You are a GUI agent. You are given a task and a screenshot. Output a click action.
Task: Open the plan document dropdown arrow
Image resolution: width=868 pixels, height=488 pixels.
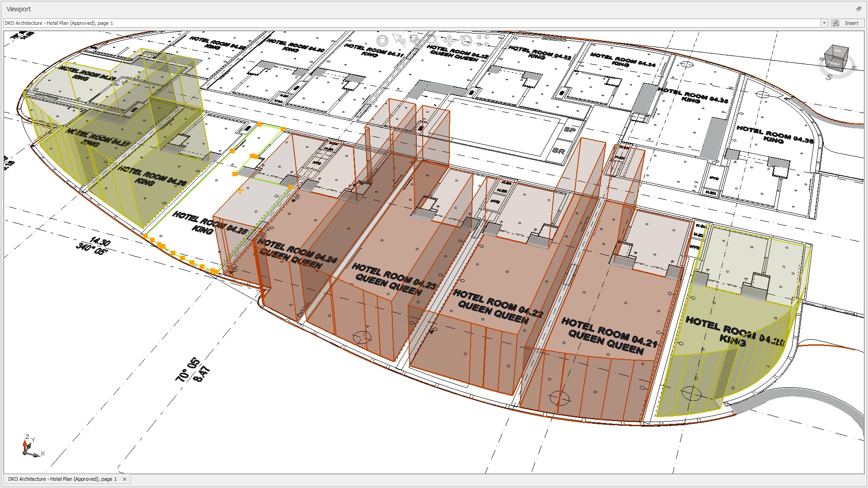click(x=824, y=23)
